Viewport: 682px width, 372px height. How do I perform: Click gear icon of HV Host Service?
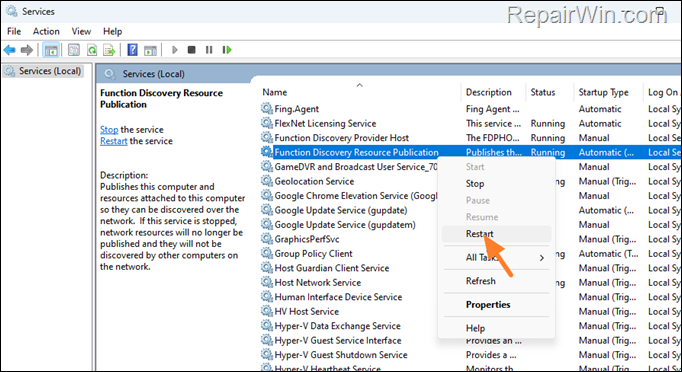266,311
